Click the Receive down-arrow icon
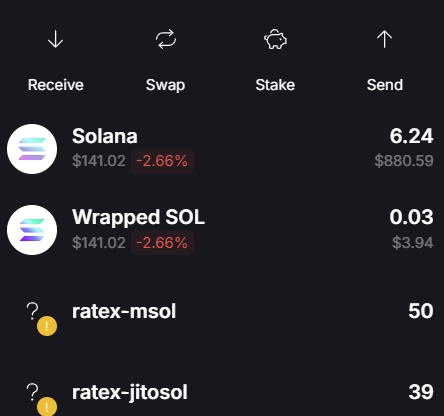The width and height of the screenshot is (444, 416). tap(55, 39)
